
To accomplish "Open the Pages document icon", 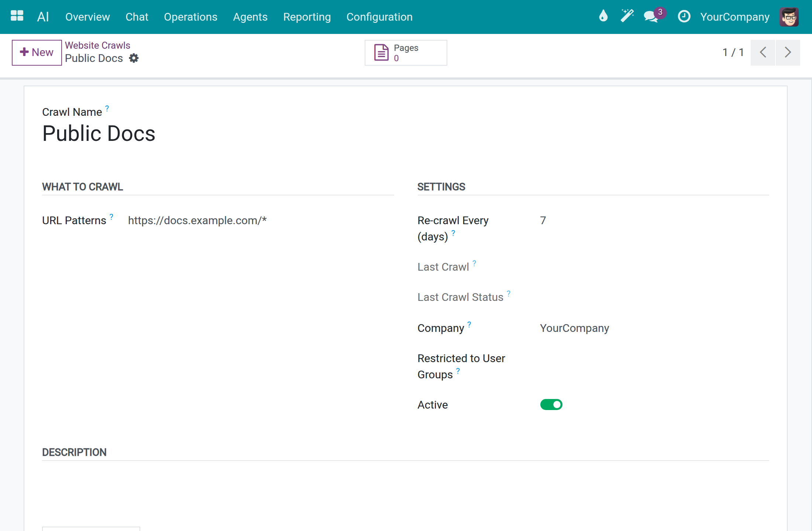I will pos(381,52).
